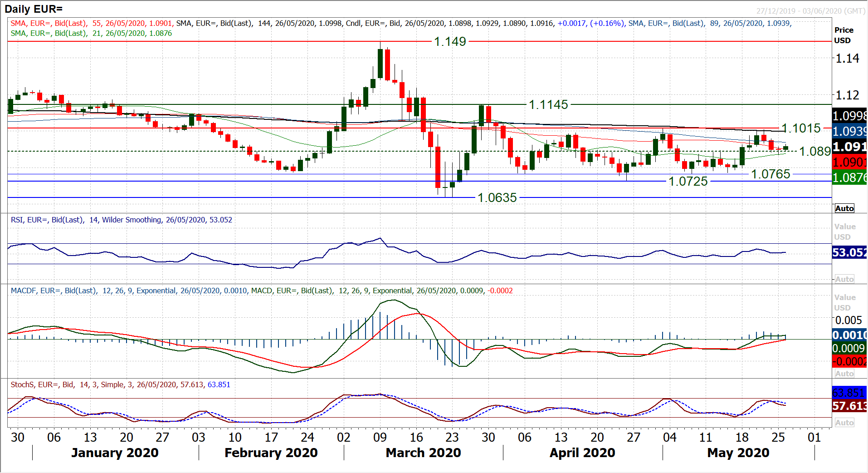The width and height of the screenshot is (868, 473).
Task: Click March 2020 on the time axis
Action: pyautogui.click(x=423, y=453)
